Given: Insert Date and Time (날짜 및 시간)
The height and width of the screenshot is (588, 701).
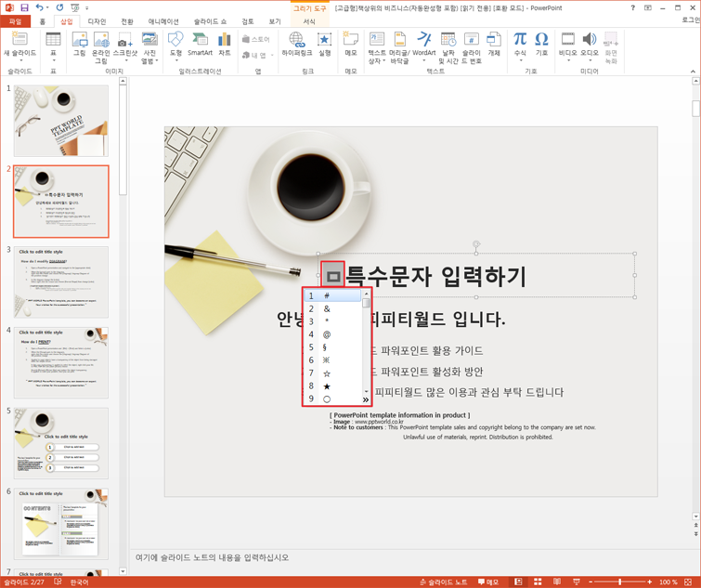Looking at the screenshot, I should [448, 39].
